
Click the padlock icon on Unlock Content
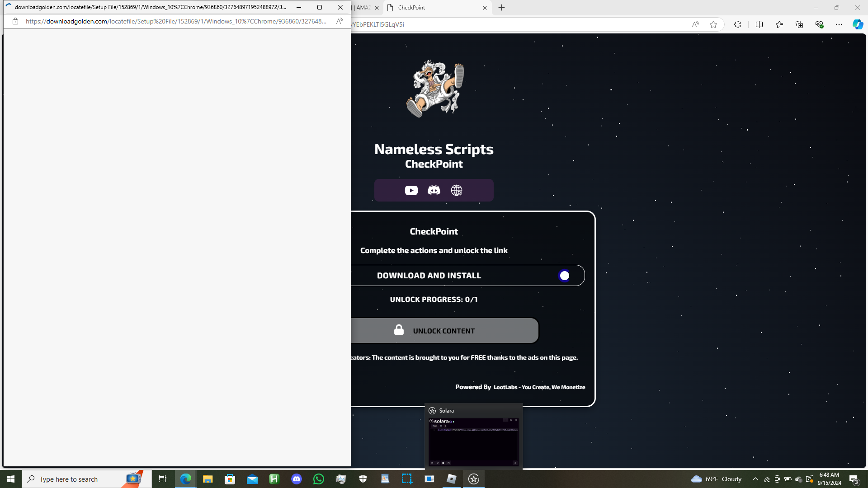pyautogui.click(x=399, y=330)
